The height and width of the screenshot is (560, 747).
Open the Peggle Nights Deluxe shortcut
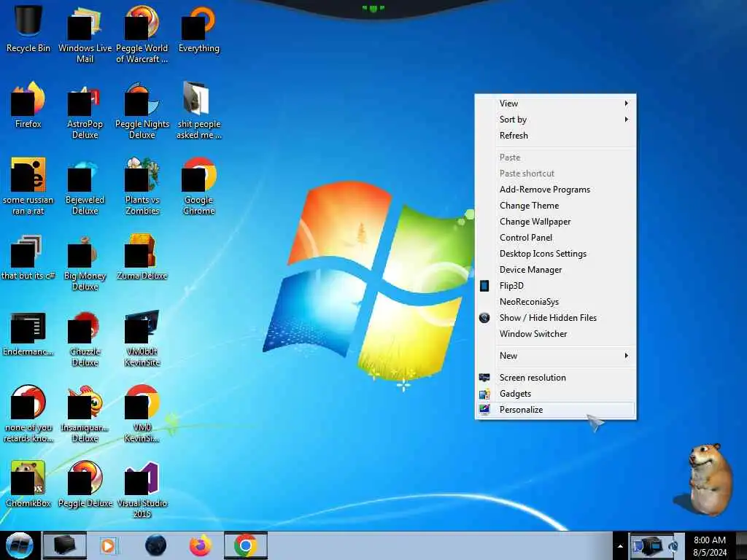click(x=142, y=111)
